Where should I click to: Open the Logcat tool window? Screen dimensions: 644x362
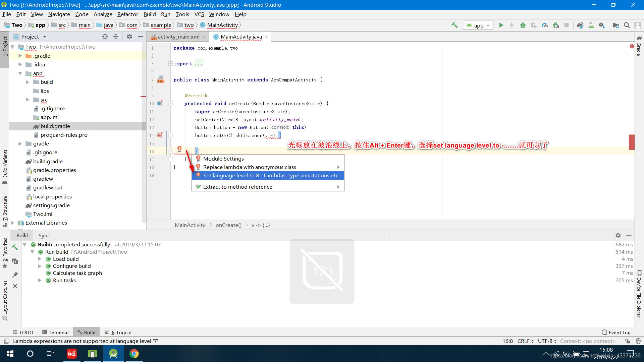[x=118, y=332]
